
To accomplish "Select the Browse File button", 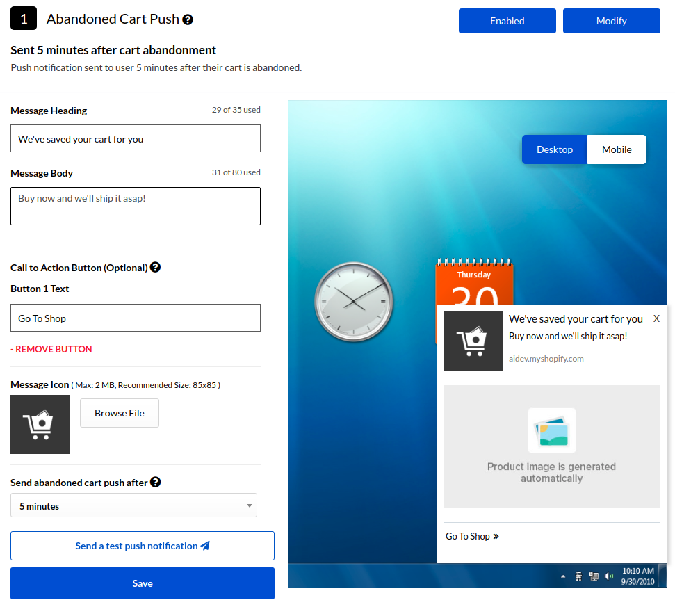I will (x=120, y=413).
